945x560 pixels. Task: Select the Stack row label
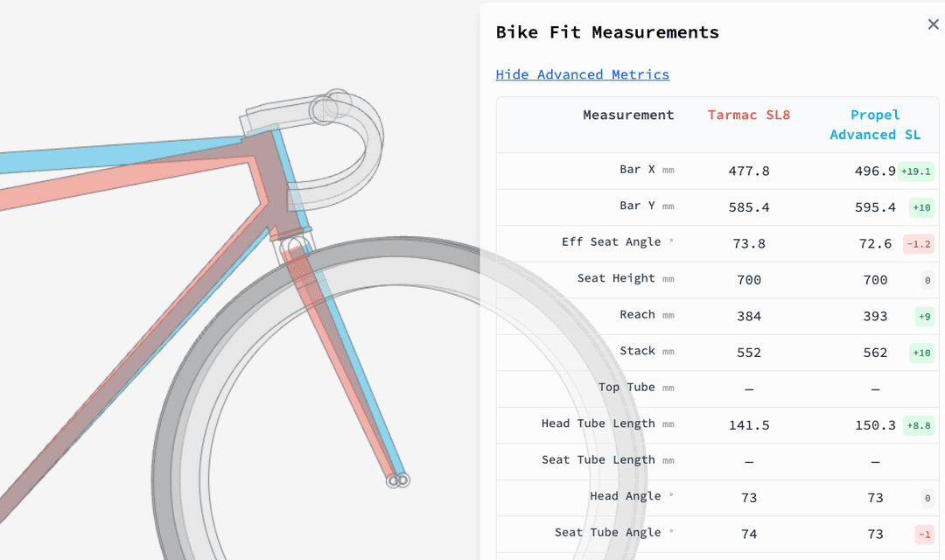click(637, 351)
